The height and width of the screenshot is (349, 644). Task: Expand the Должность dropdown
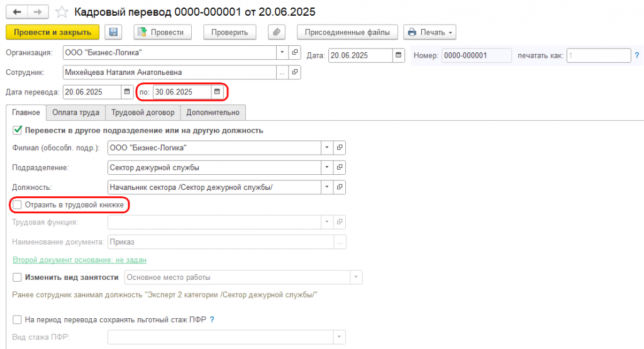click(x=327, y=187)
